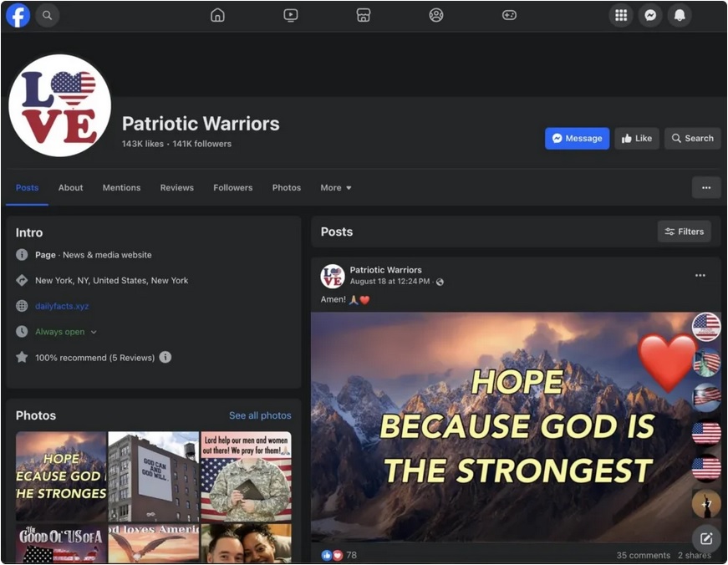Open post options ellipsis menu

700,276
